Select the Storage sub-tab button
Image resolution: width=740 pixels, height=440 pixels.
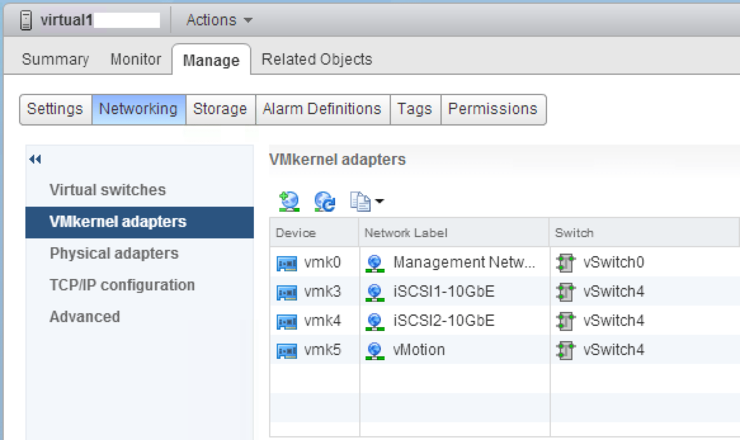[x=220, y=109]
